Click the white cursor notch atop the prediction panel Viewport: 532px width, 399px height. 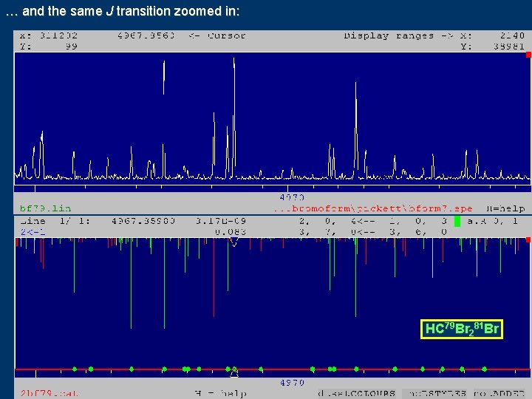tap(233, 242)
